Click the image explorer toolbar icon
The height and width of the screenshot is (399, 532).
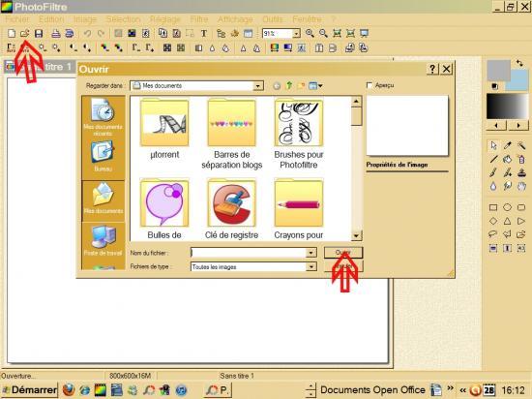[x=222, y=33]
